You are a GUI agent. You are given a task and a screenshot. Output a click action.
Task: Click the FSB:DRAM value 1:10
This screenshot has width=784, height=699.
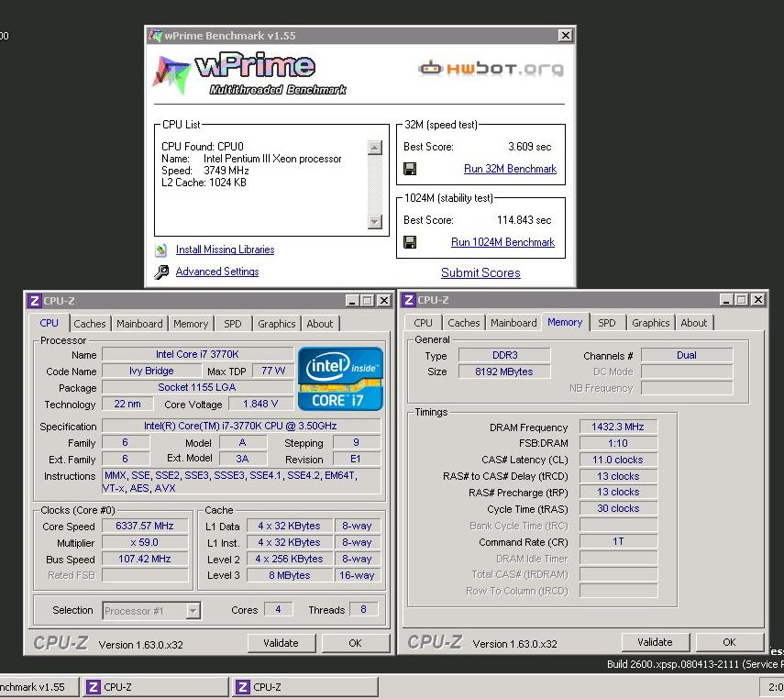pos(618,444)
